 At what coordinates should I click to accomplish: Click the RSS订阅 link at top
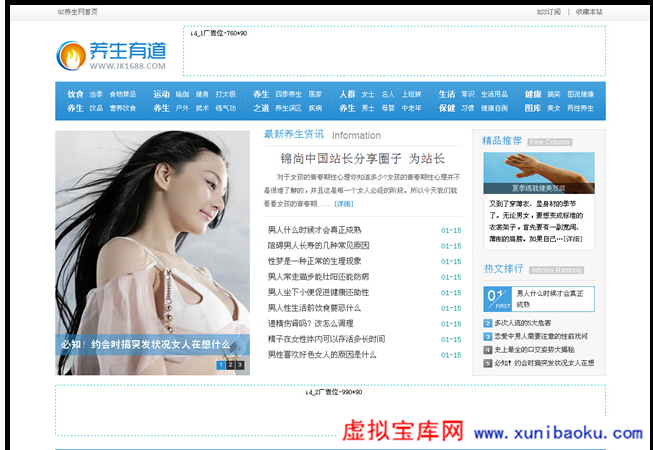pyautogui.click(x=548, y=12)
